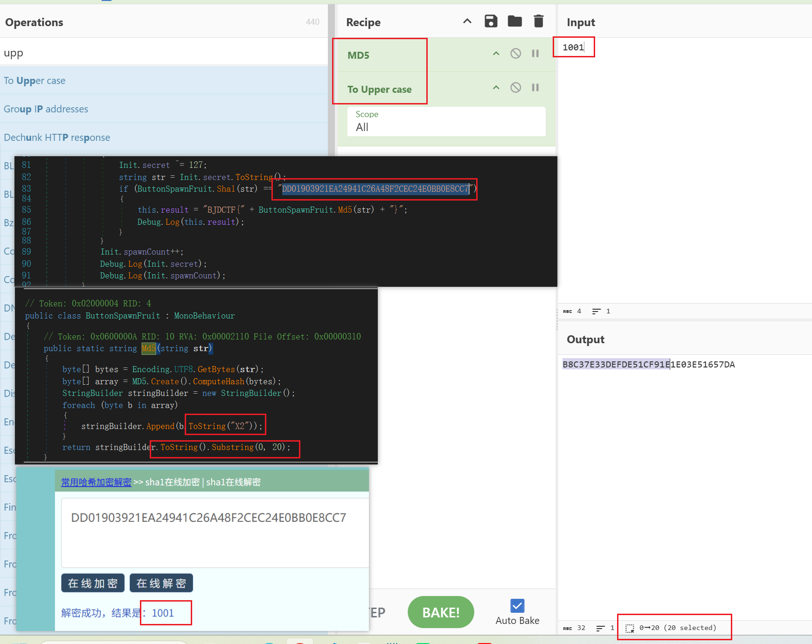
Task: Clear recipe with trash icon
Action: (x=538, y=21)
